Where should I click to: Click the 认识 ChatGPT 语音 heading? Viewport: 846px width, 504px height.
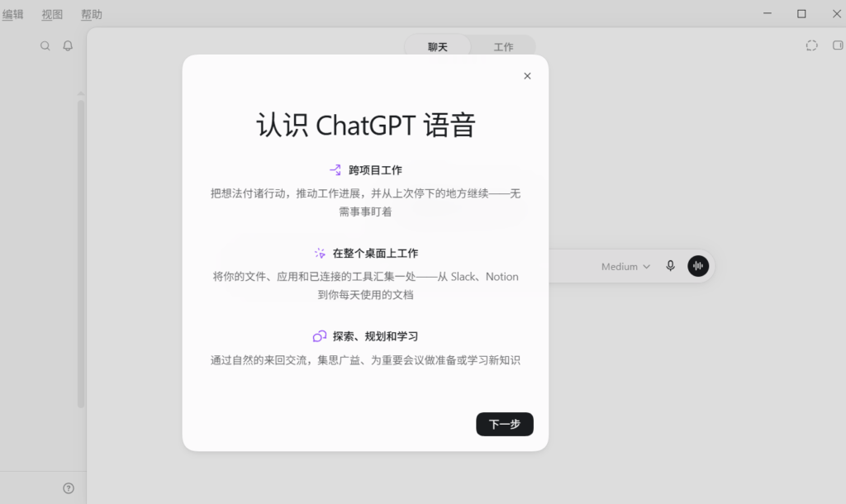click(x=366, y=126)
